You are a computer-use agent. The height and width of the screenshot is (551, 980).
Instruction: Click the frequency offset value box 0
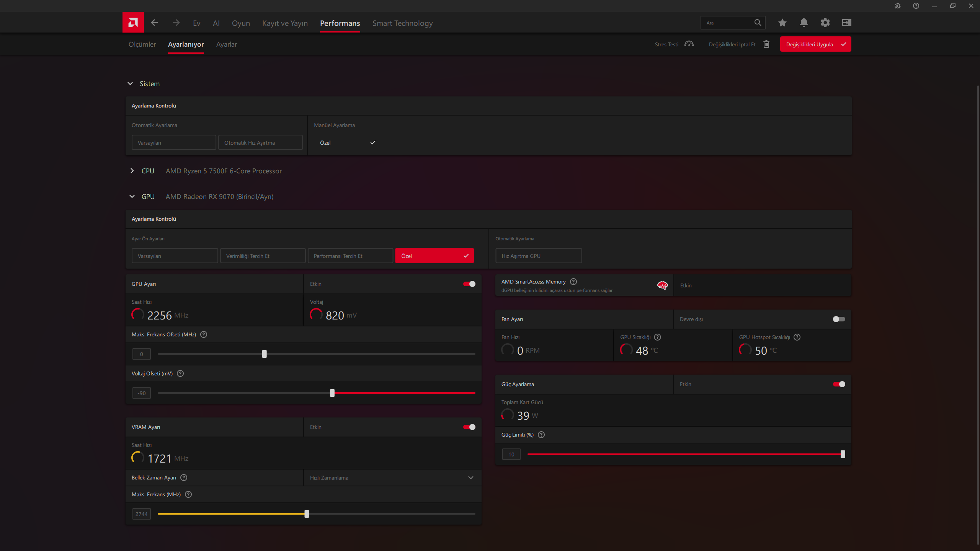(x=142, y=354)
